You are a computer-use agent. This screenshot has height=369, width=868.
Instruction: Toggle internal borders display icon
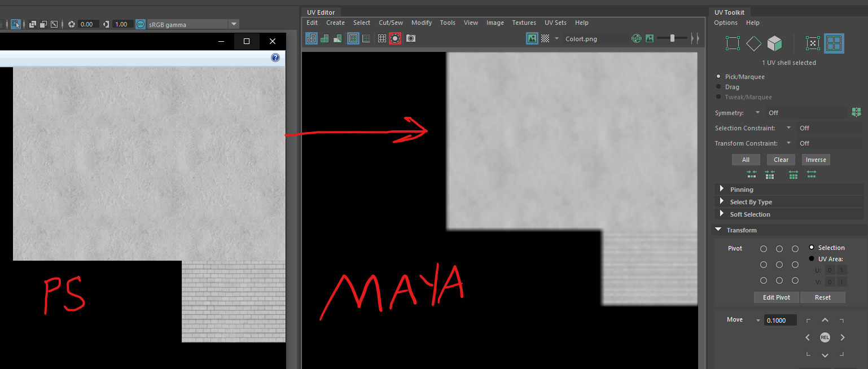point(366,38)
